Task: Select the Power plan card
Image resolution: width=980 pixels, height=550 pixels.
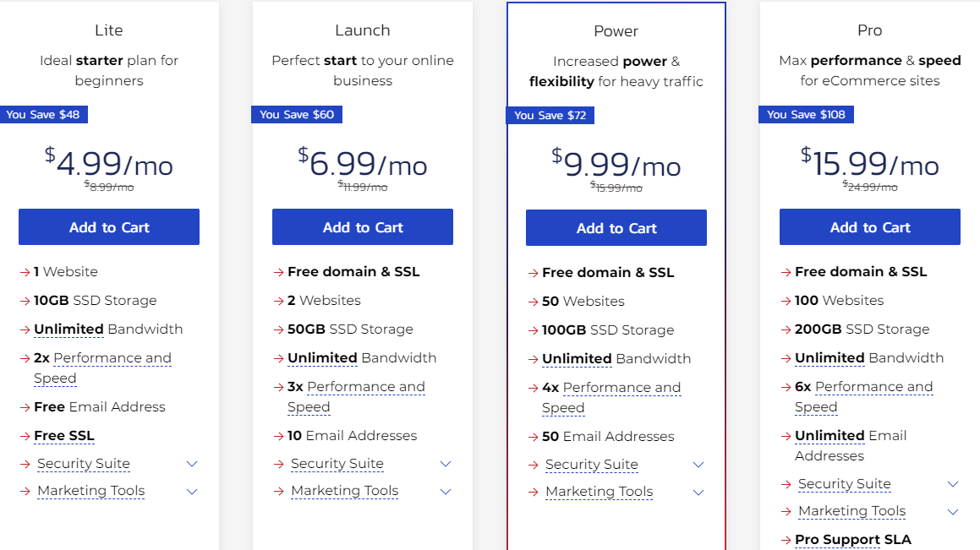Action: coord(616,30)
